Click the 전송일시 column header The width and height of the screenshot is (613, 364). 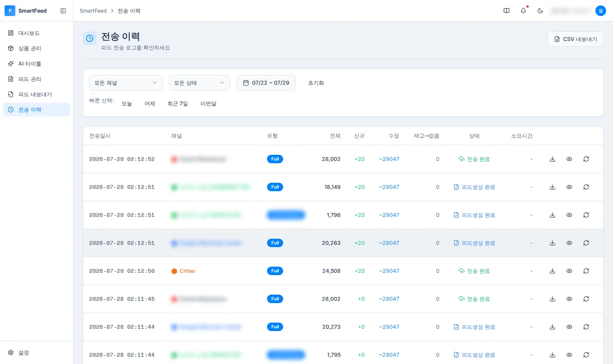coord(100,136)
